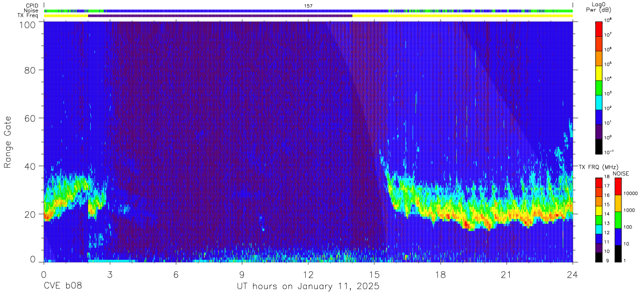The width and height of the screenshot is (644, 297).
Task: Click the "TX Freq" row label
Action: [x=28, y=16]
